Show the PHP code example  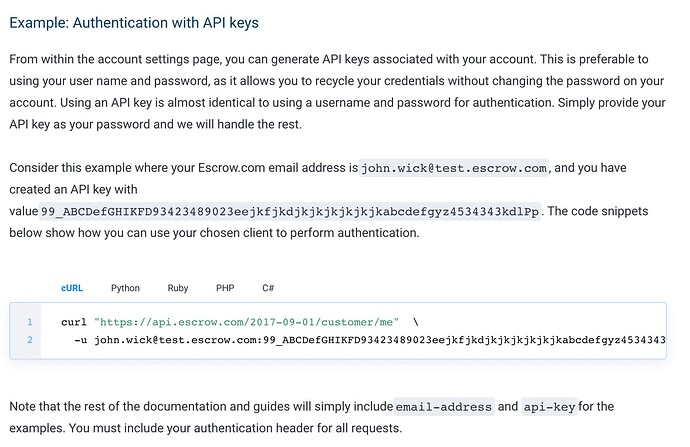click(x=225, y=288)
